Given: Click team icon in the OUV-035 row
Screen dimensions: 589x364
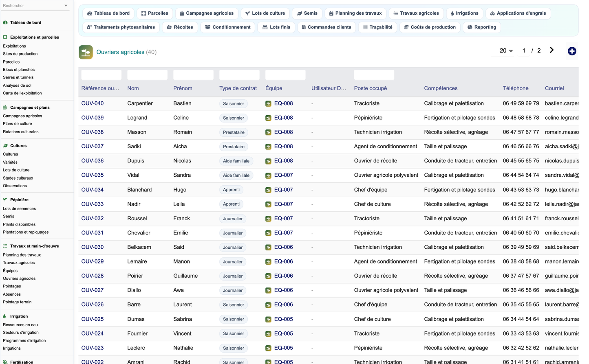Looking at the screenshot, I should pos(268,175).
